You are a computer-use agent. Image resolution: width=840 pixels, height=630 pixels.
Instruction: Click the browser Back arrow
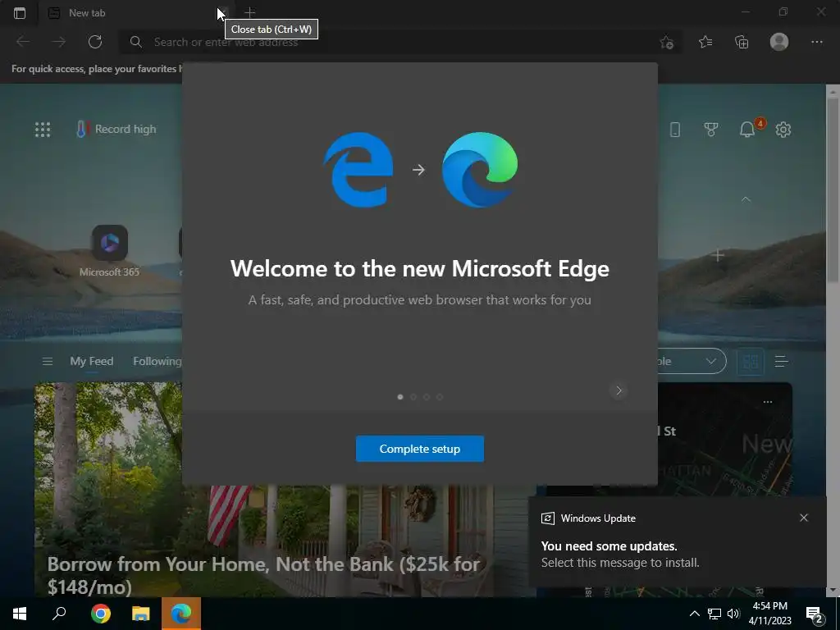(x=23, y=42)
